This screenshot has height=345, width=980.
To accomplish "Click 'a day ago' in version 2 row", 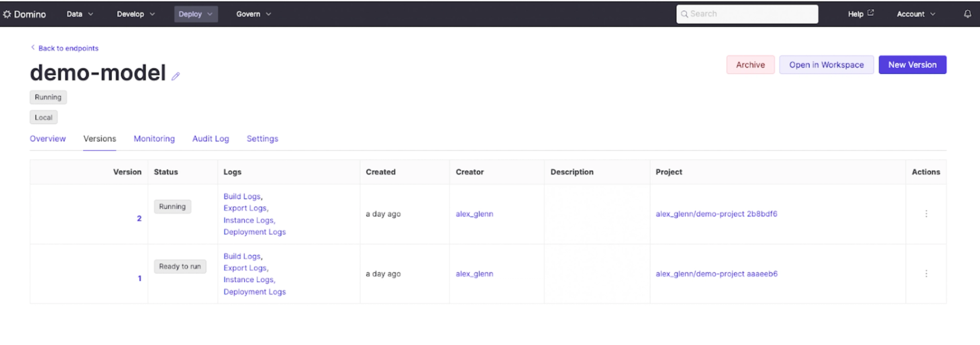I will [x=383, y=214].
